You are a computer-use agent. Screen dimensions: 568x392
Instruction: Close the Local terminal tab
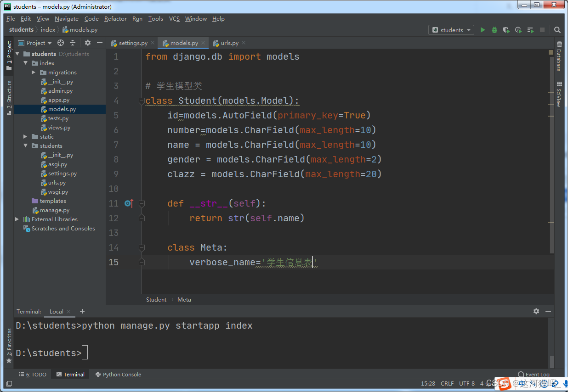click(x=69, y=311)
